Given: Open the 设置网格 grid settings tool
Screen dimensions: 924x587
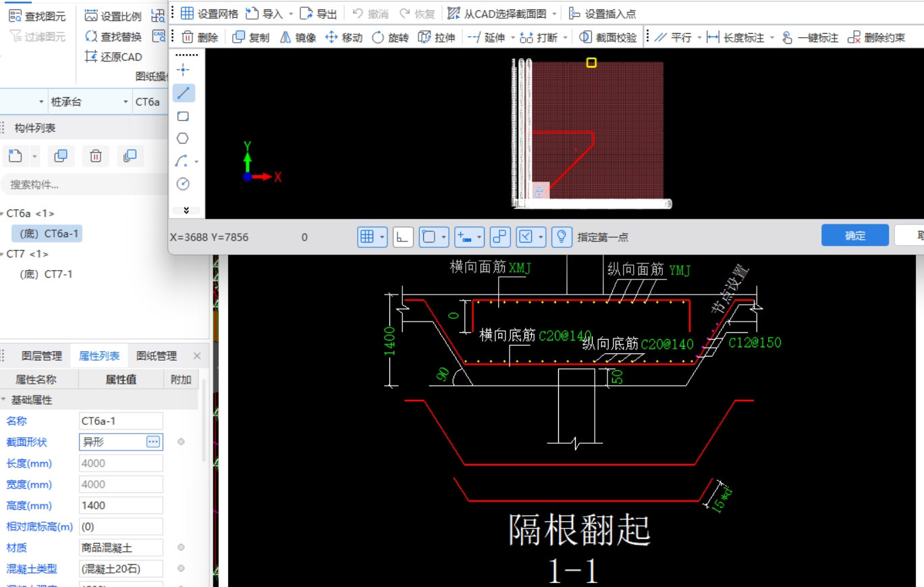Looking at the screenshot, I should click(209, 14).
